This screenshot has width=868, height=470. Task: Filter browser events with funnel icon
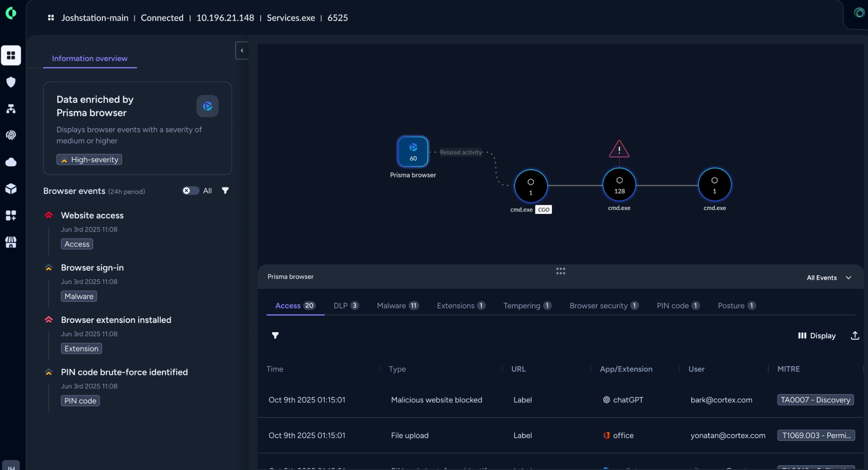point(225,190)
